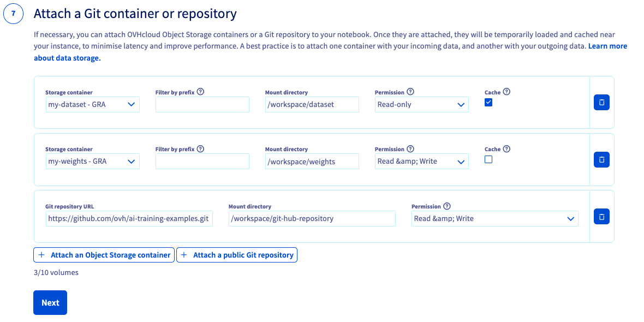Click Attach a public Git repository
The image size is (644, 322).
(x=237, y=255)
